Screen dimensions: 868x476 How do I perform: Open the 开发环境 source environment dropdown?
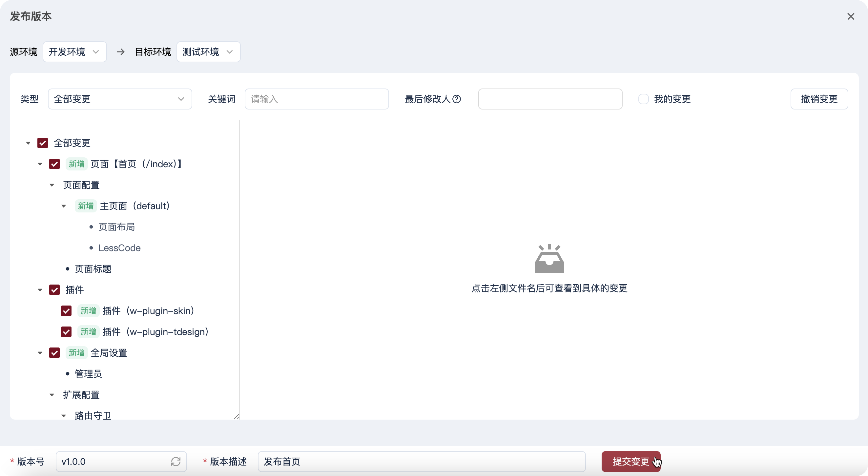click(x=74, y=52)
